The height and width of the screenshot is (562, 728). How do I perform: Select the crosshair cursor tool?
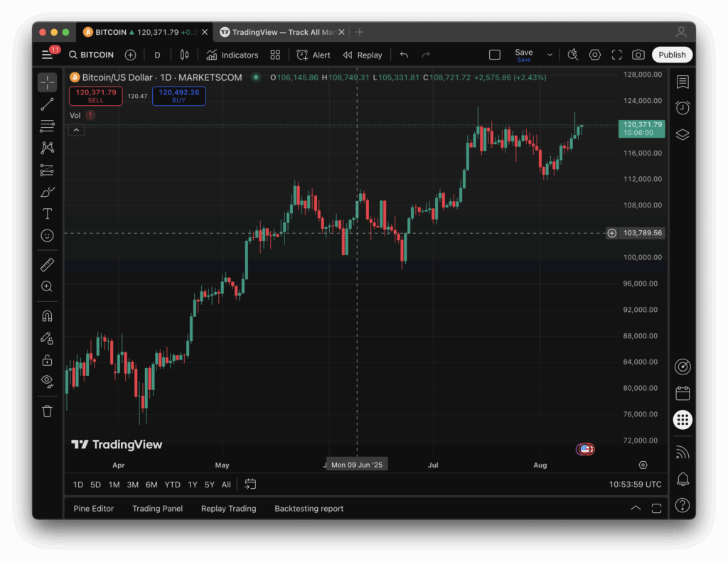[48, 82]
